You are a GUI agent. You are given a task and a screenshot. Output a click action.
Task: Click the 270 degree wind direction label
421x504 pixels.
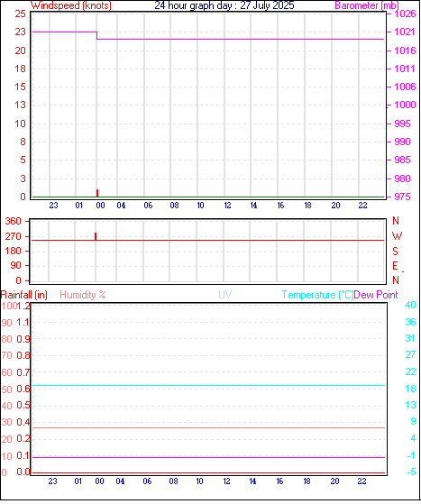click(13, 236)
